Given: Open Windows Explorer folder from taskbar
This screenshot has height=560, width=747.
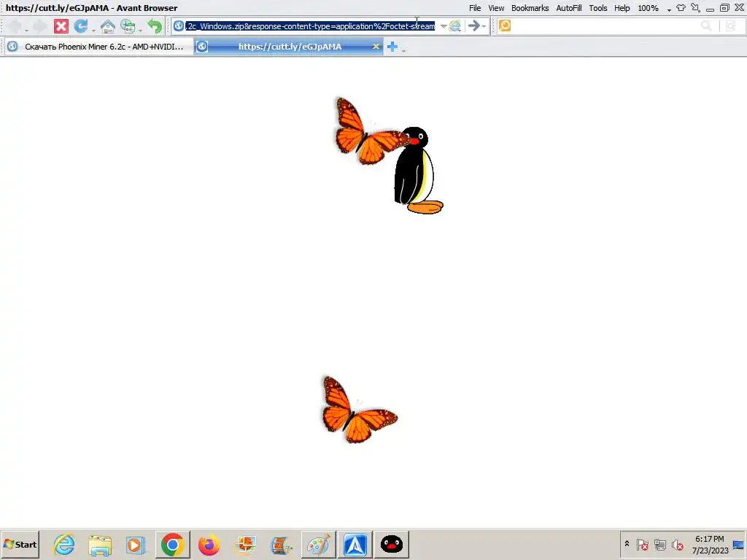Looking at the screenshot, I should pos(100,545).
